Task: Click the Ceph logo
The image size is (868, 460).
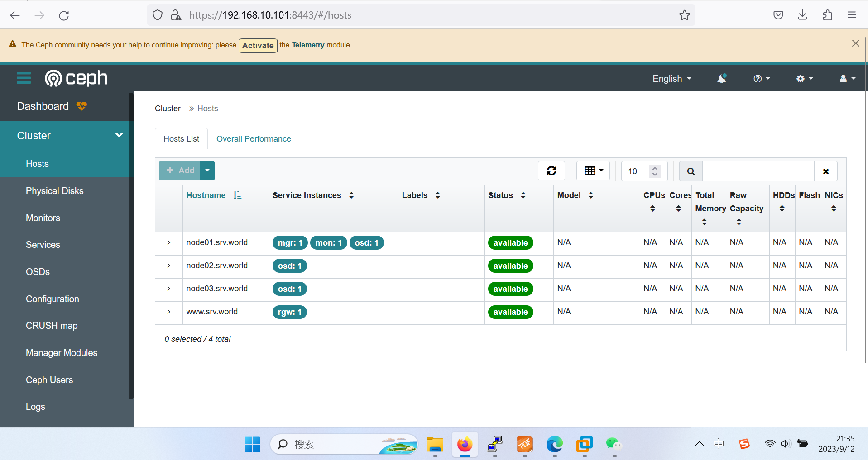Action: (76, 78)
